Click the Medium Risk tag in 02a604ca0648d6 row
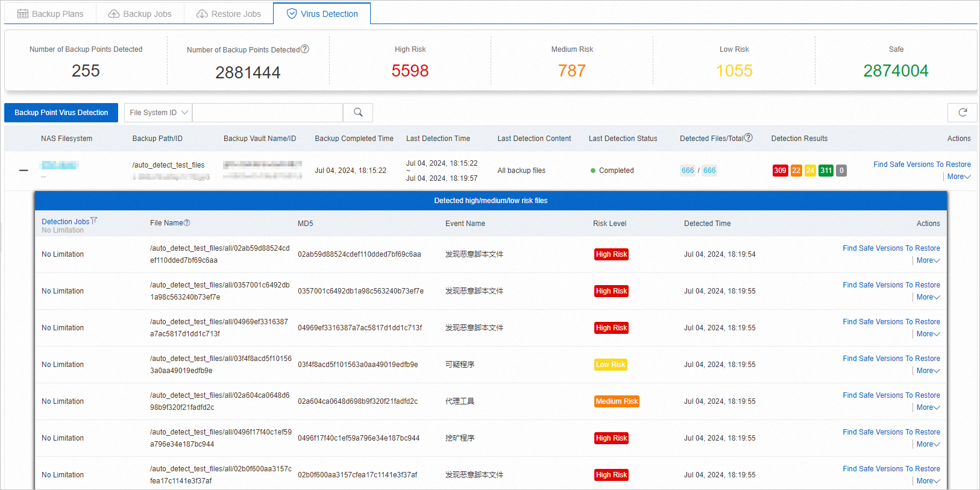 coord(617,401)
